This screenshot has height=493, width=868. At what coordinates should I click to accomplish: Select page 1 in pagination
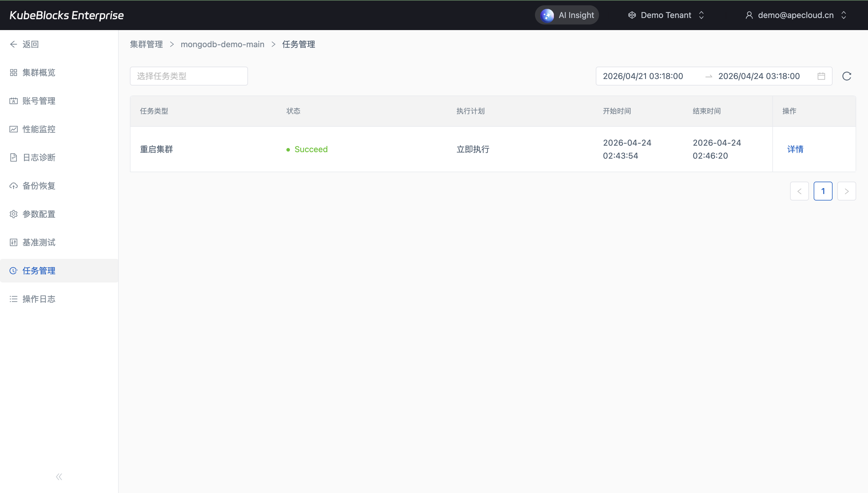tap(823, 191)
